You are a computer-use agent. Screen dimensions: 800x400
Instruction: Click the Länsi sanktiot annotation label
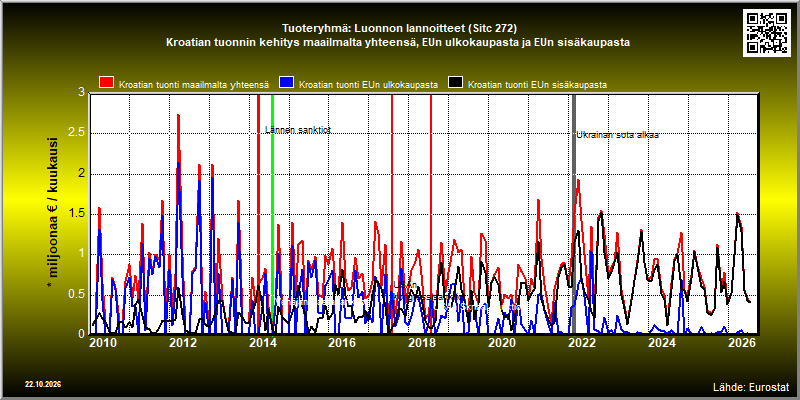tap(298, 130)
